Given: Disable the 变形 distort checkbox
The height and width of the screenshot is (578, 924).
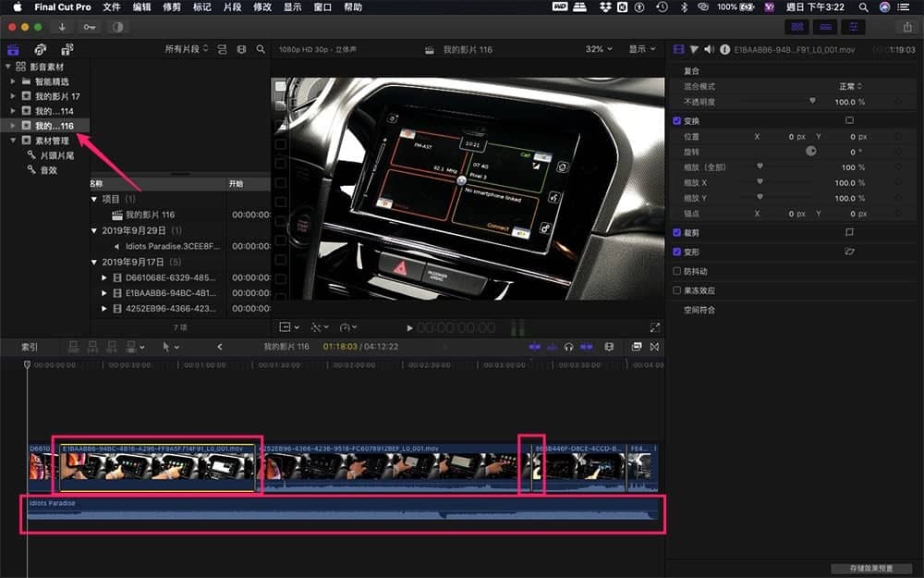Looking at the screenshot, I should pyautogui.click(x=676, y=252).
